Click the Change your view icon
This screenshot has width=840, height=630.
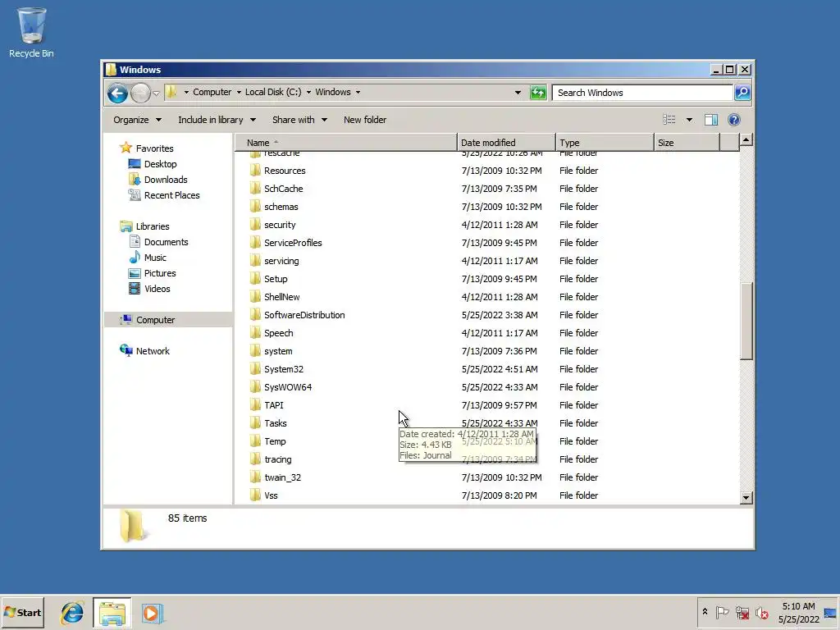(669, 120)
